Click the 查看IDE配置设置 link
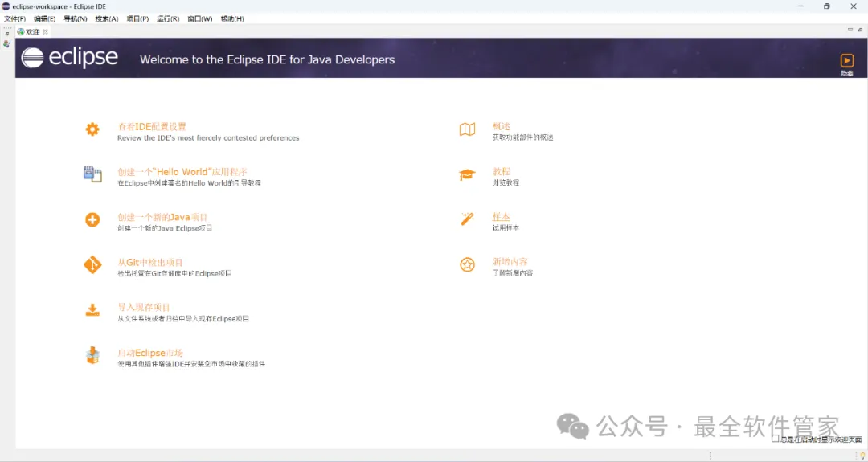868x462 pixels. point(152,127)
